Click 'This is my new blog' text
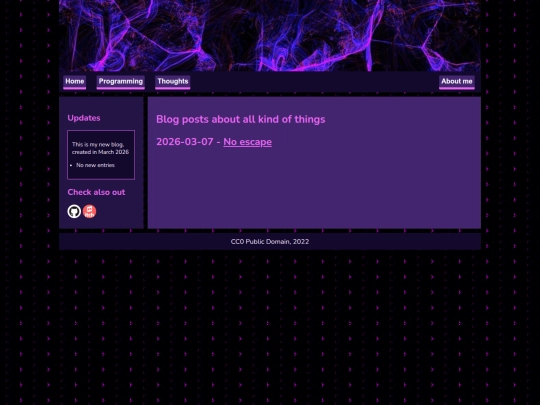 tap(98, 145)
